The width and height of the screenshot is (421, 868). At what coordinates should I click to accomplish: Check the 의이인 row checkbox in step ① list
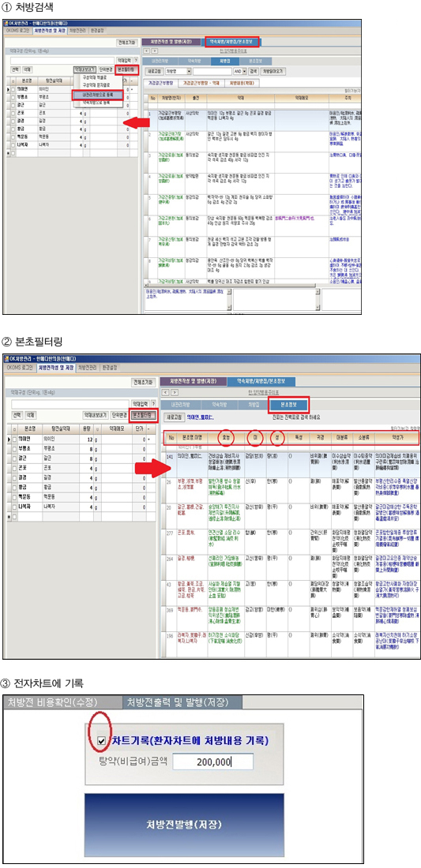(x=14, y=89)
